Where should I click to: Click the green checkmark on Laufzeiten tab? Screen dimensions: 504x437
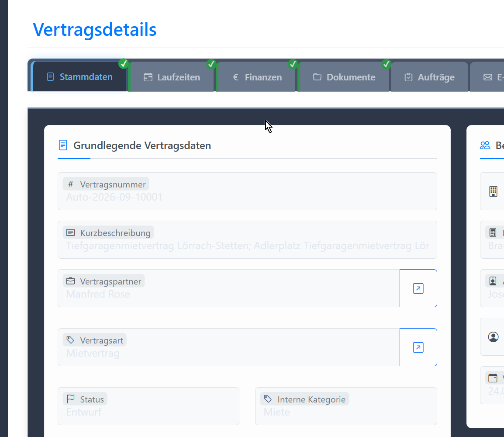(x=211, y=64)
